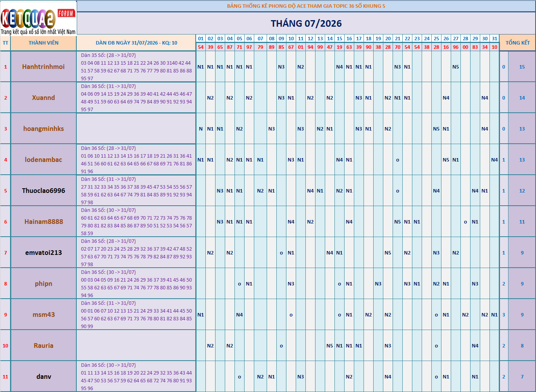Click result 10 under day 31
This screenshot has height=392, width=536.
click(x=495, y=47)
